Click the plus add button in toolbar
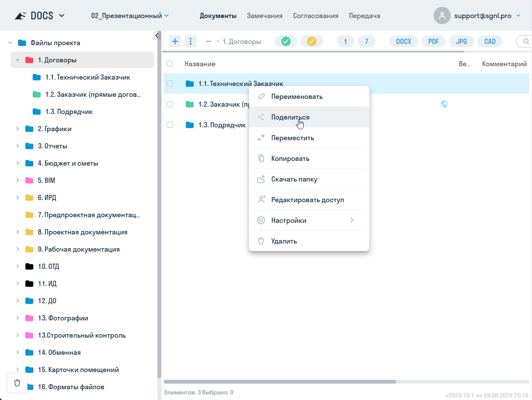The width and height of the screenshot is (532, 400). click(x=175, y=41)
